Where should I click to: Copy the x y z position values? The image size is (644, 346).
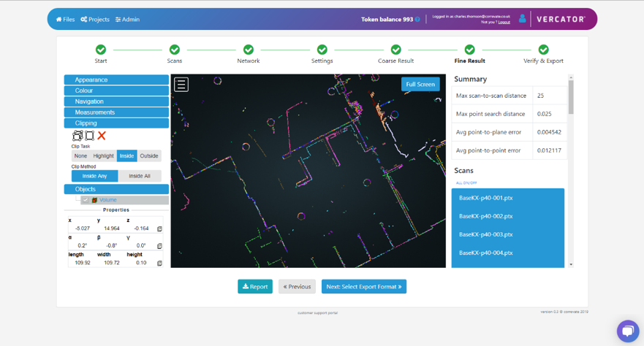click(x=159, y=228)
